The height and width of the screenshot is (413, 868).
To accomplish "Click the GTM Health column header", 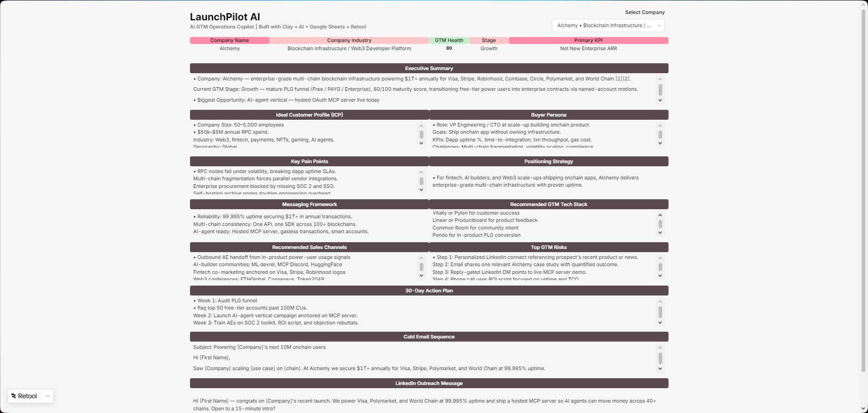I will pos(449,40).
